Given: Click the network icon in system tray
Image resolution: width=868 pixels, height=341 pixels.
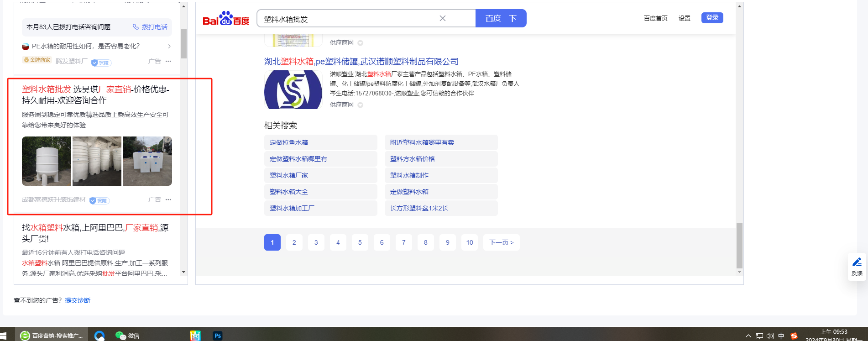Looking at the screenshot, I should (759, 336).
